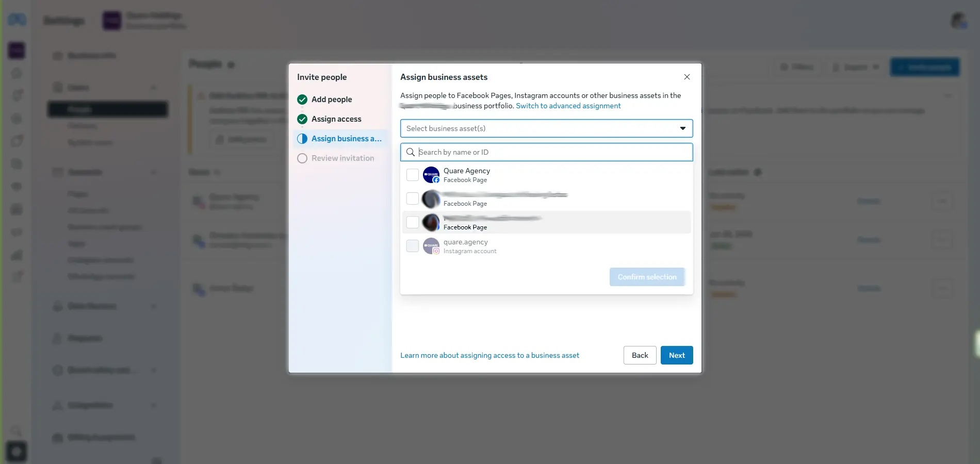This screenshot has width=980, height=464.
Task: Click the Quare Agency page avatar
Action: [431, 175]
